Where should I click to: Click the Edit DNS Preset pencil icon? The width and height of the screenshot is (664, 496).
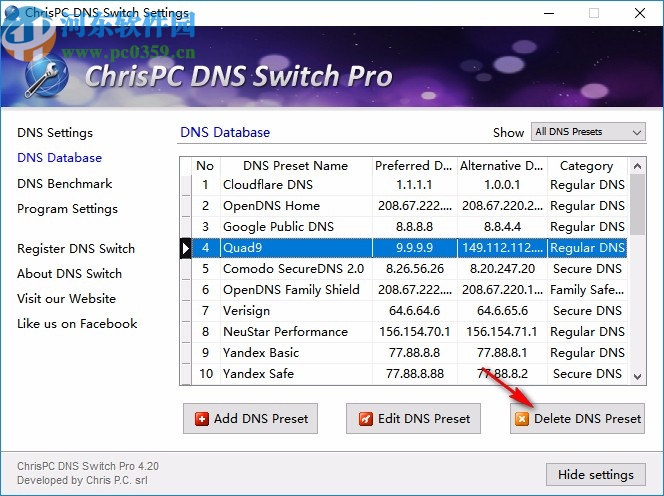pyautogui.click(x=365, y=419)
